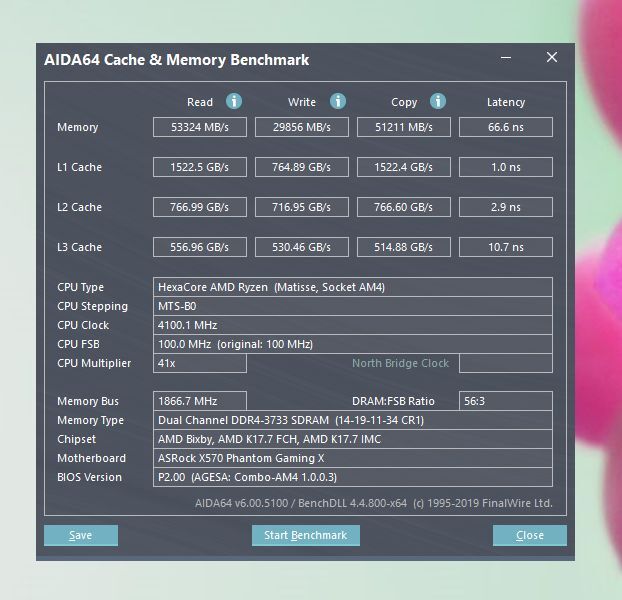Viewport: 622px width, 600px height.
Task: Open the Read column info icon
Action: [x=234, y=101]
